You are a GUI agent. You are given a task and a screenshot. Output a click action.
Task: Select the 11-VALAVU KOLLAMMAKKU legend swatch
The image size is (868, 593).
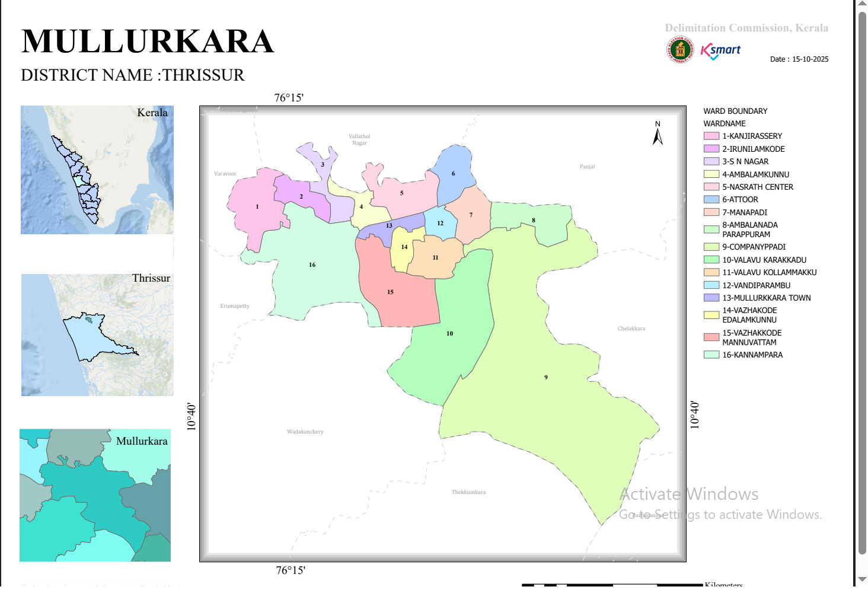pyautogui.click(x=711, y=272)
